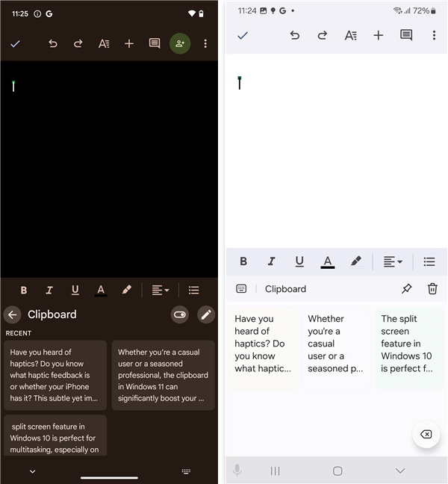This screenshot has width=448, height=484.
Task: Tap the info circle icon in dark status bar
Action: (x=37, y=14)
